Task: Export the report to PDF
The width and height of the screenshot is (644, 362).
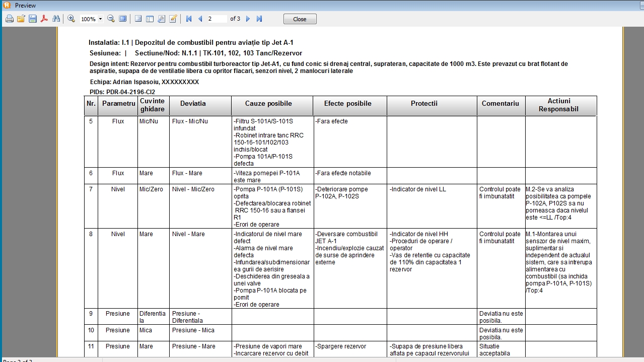Action: click(44, 19)
